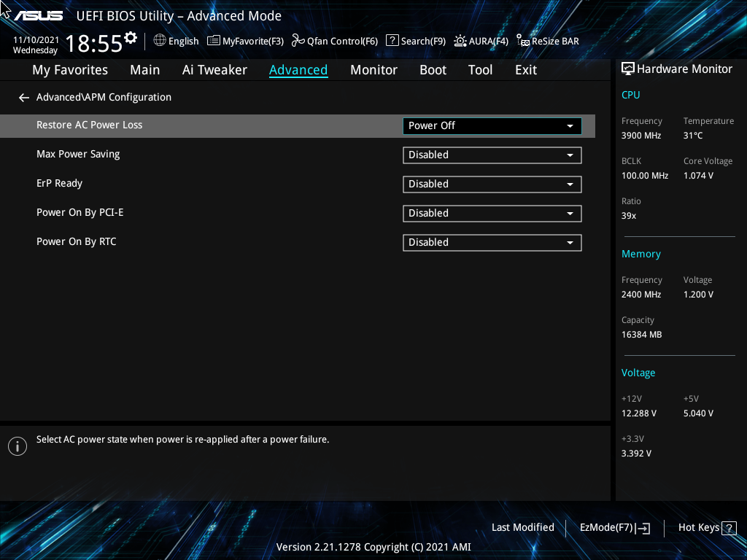Select the Advanced tab

coord(298,70)
